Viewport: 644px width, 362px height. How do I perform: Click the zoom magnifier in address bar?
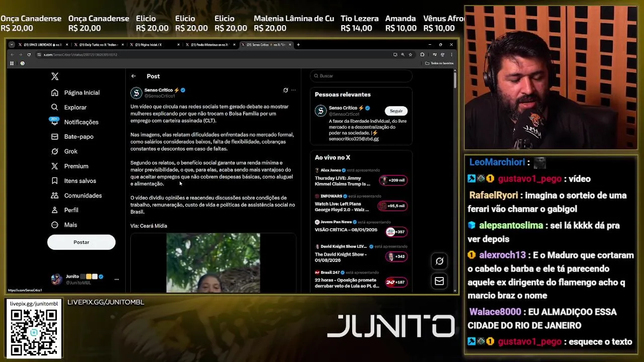pyautogui.click(x=403, y=54)
